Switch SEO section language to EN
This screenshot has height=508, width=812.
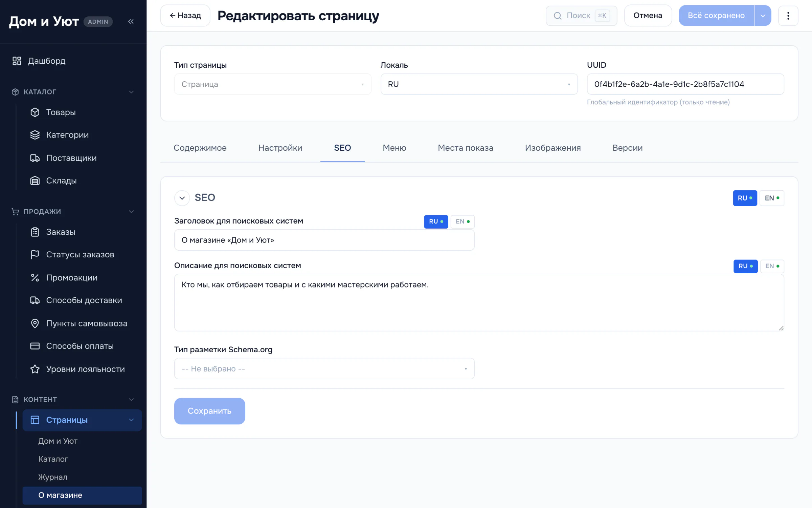click(772, 198)
